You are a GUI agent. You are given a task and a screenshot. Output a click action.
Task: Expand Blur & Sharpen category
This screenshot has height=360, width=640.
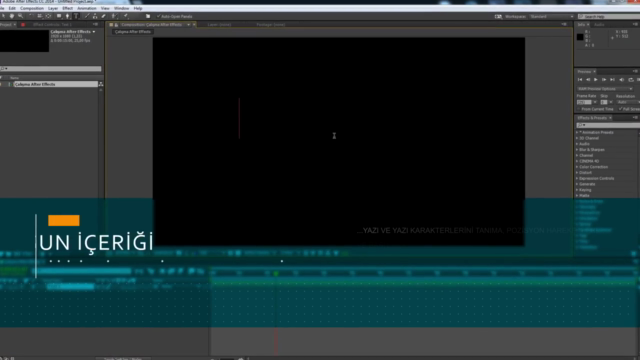coord(577,149)
